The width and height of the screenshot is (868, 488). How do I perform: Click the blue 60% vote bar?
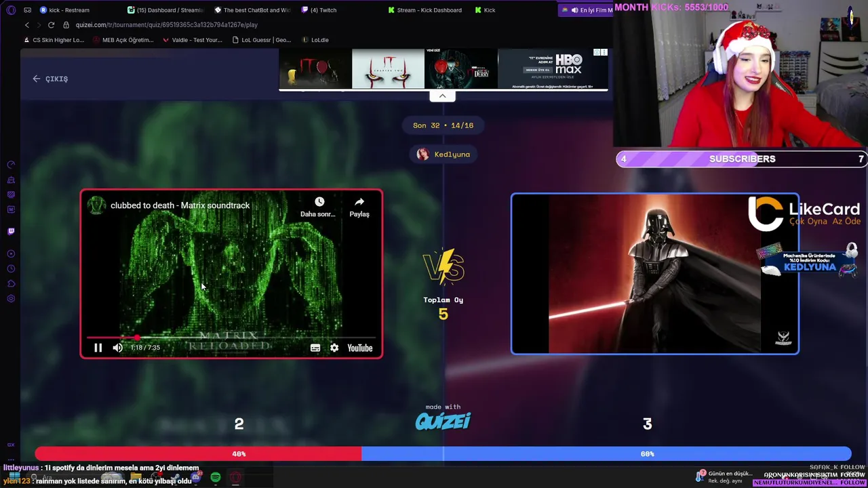606,453
